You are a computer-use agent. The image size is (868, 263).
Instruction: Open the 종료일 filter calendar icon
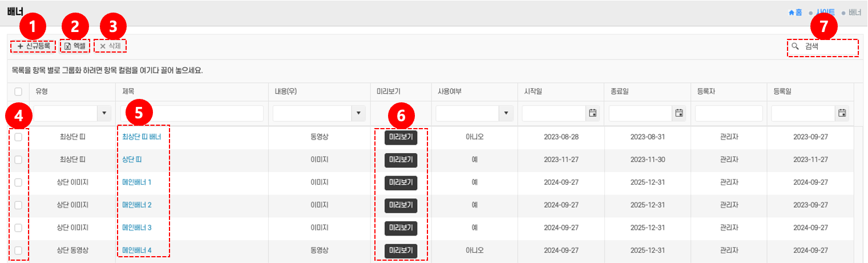[679, 113]
